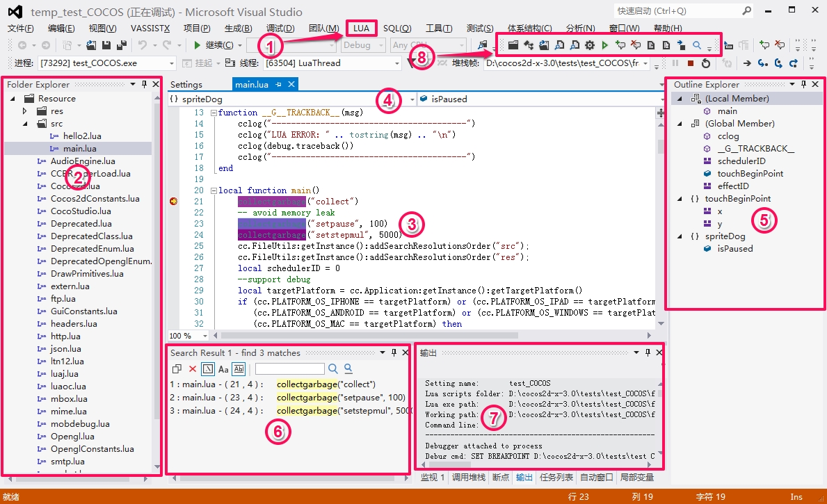Switch to the 局部变量 tab

tap(637, 477)
